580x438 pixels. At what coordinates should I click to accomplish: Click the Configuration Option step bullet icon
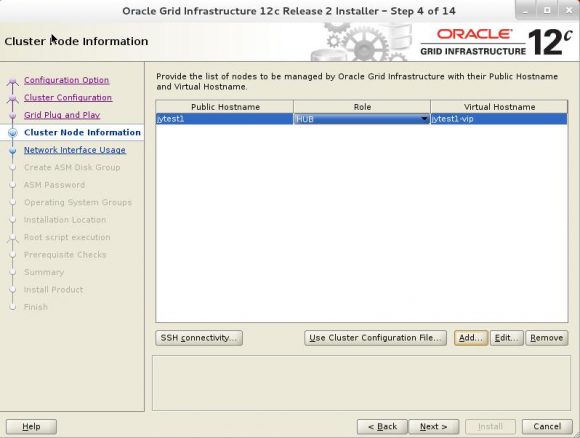(x=13, y=81)
